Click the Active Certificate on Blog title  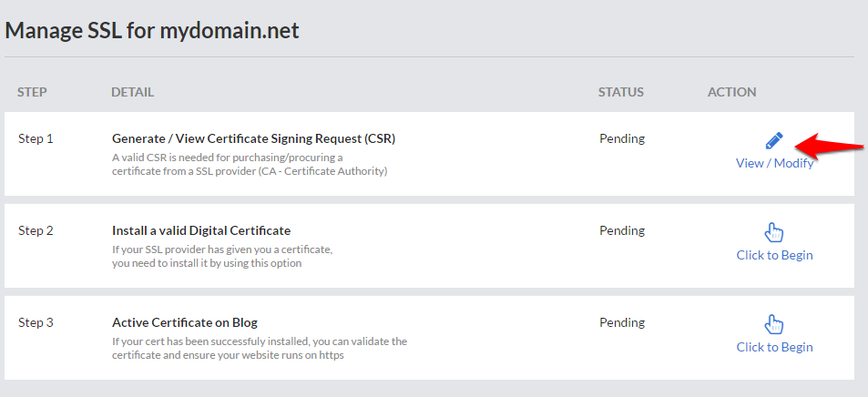[x=185, y=322]
